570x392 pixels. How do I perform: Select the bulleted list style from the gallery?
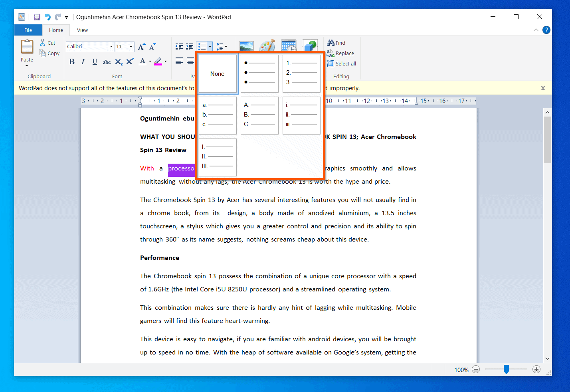tap(259, 73)
